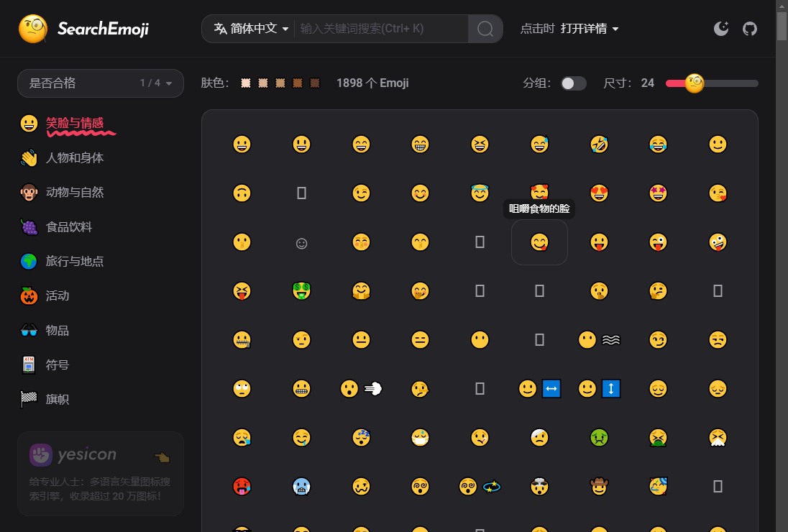This screenshot has height=532, width=788.
Task: Pick the red hot face emoji
Action: [242, 486]
